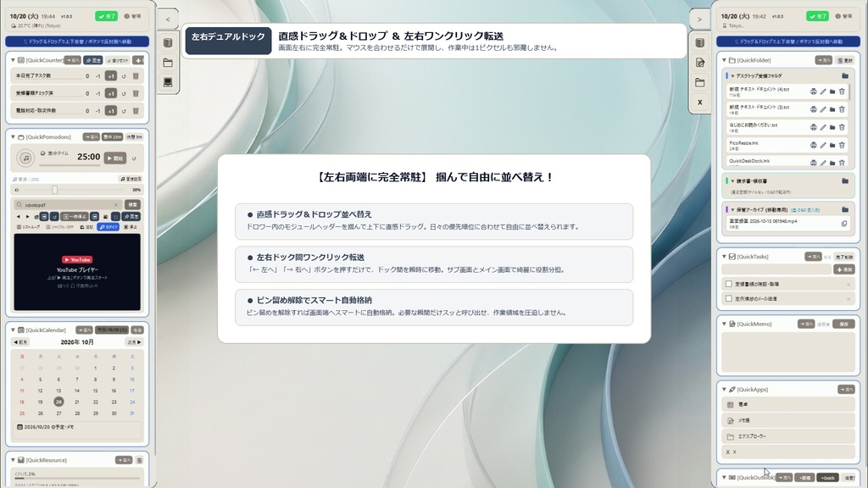Click 検索 next to the xdwtopdf field
This screenshot has height=488, width=868.
(x=132, y=205)
